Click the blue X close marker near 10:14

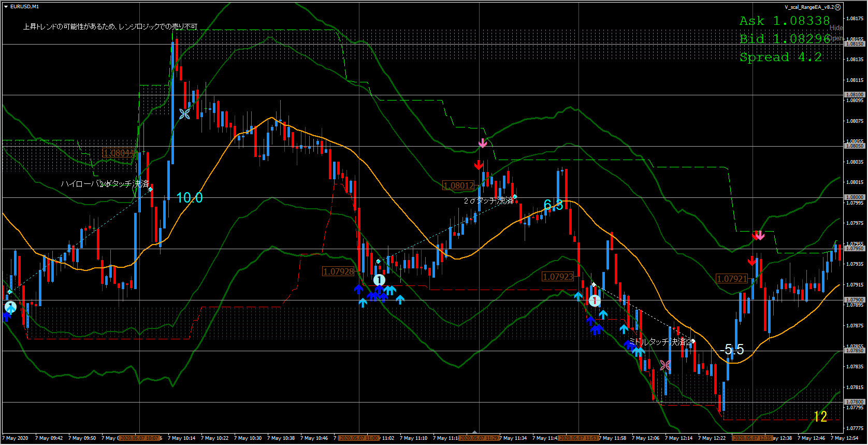(184, 114)
